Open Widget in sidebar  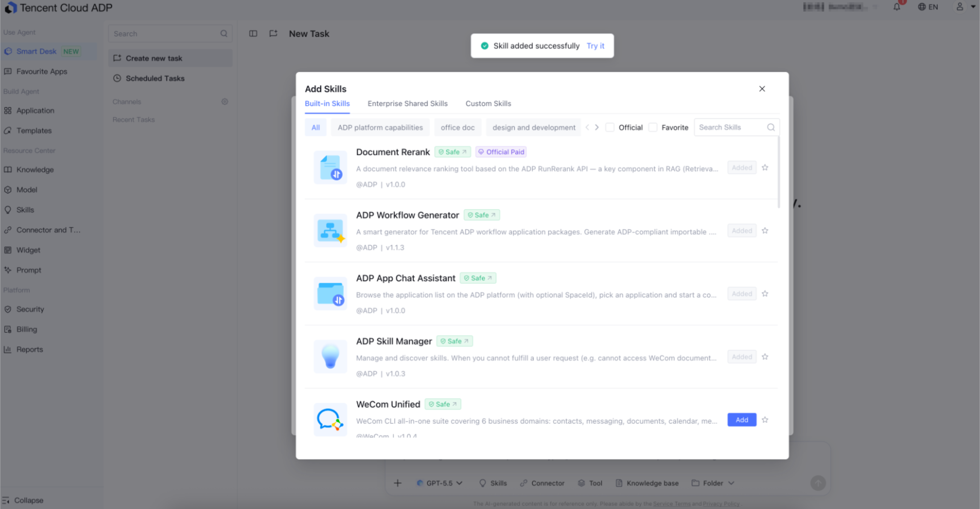point(48,250)
